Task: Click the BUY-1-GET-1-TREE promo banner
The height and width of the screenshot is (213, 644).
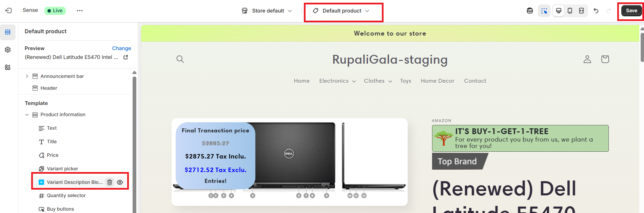Action: coord(520,139)
